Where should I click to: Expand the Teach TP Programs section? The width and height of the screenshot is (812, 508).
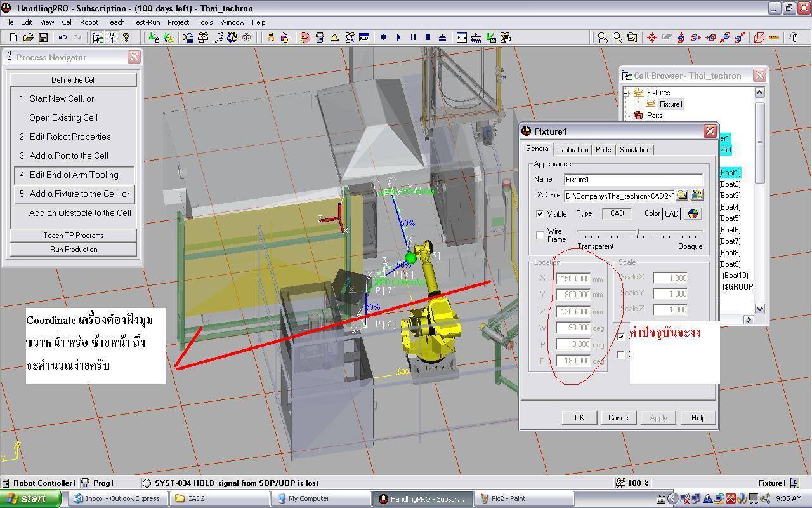click(74, 236)
